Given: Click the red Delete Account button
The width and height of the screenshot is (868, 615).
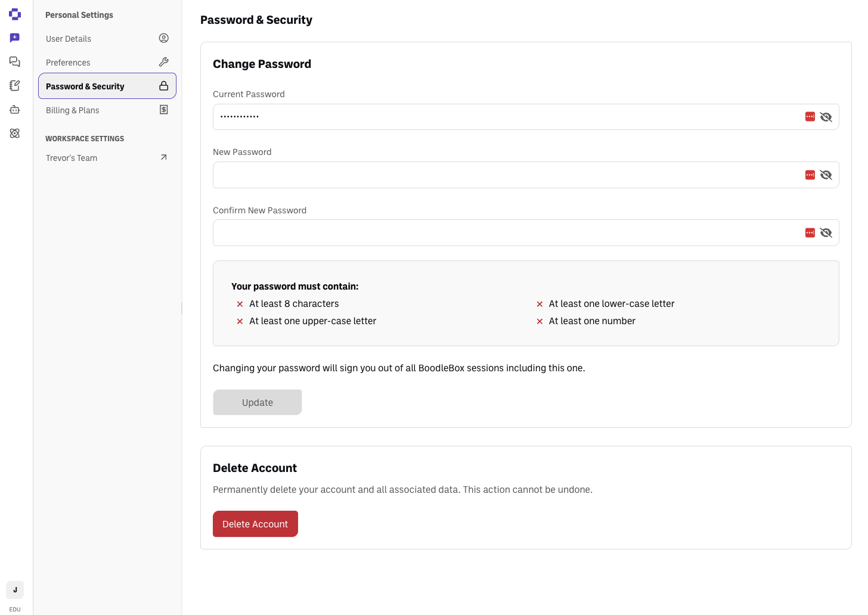Looking at the screenshot, I should 255,524.
